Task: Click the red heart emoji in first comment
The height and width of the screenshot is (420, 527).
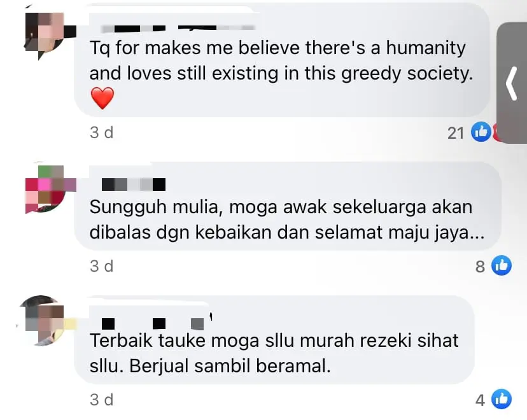Action: (x=102, y=98)
